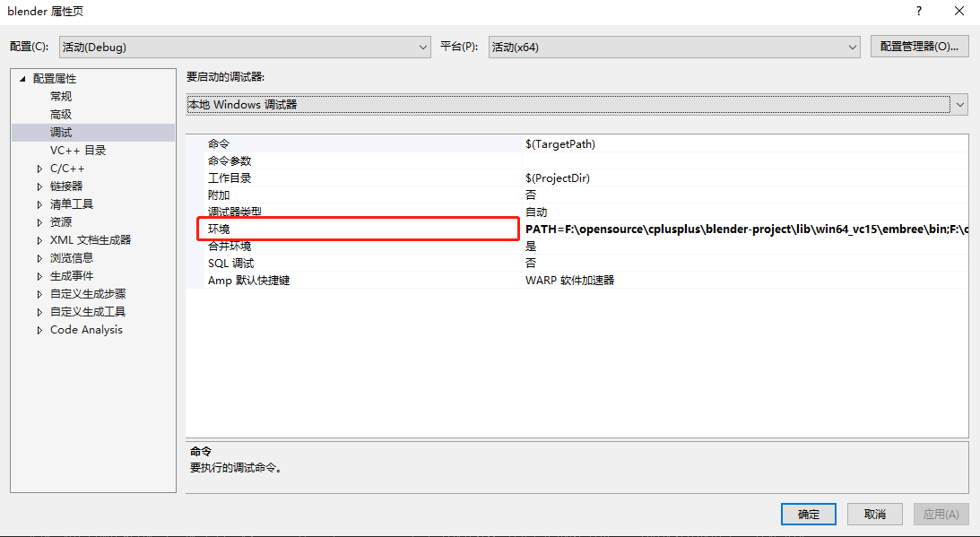Select the 链接器 label in the tree

coord(66,186)
